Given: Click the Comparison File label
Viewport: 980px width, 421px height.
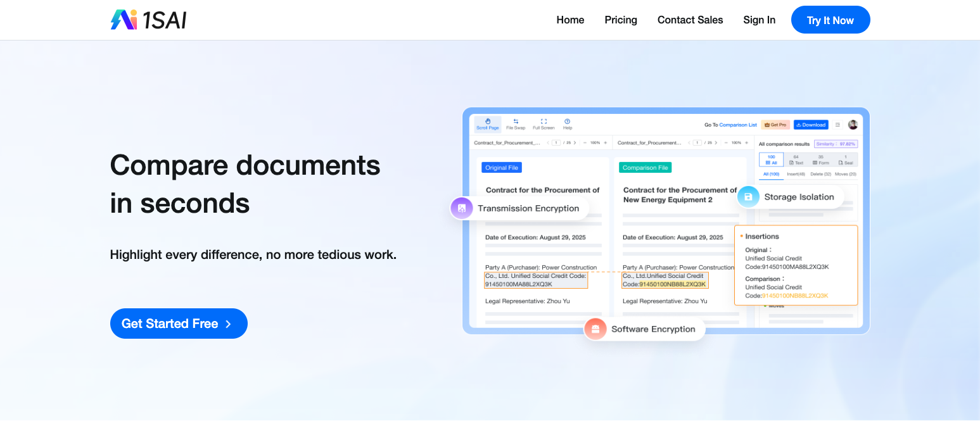Looking at the screenshot, I should pyautogui.click(x=645, y=167).
